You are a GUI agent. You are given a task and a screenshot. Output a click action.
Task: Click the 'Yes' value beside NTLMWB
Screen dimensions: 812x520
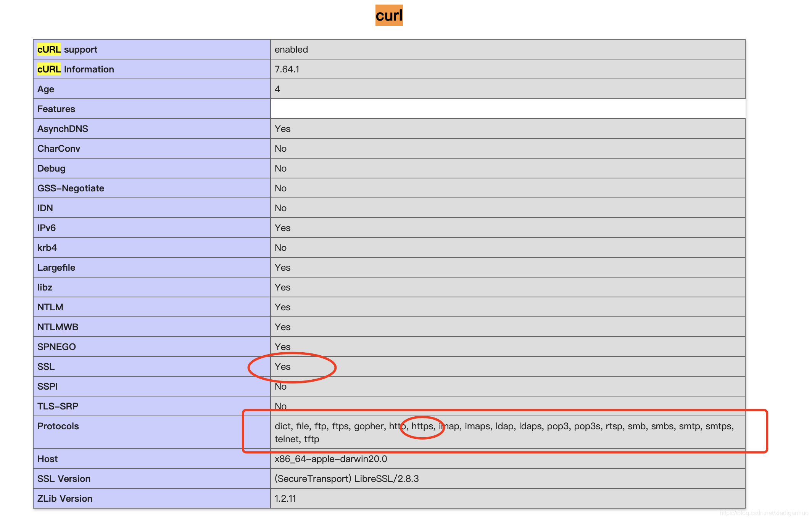pyautogui.click(x=282, y=327)
